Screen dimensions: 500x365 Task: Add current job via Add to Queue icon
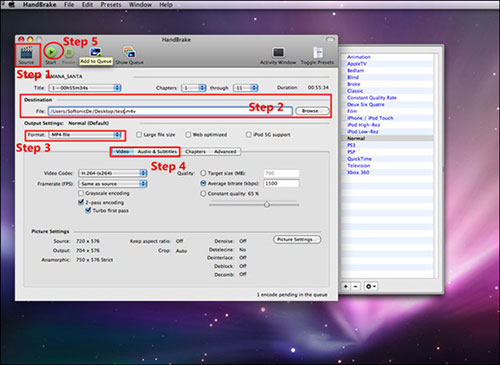click(x=96, y=52)
